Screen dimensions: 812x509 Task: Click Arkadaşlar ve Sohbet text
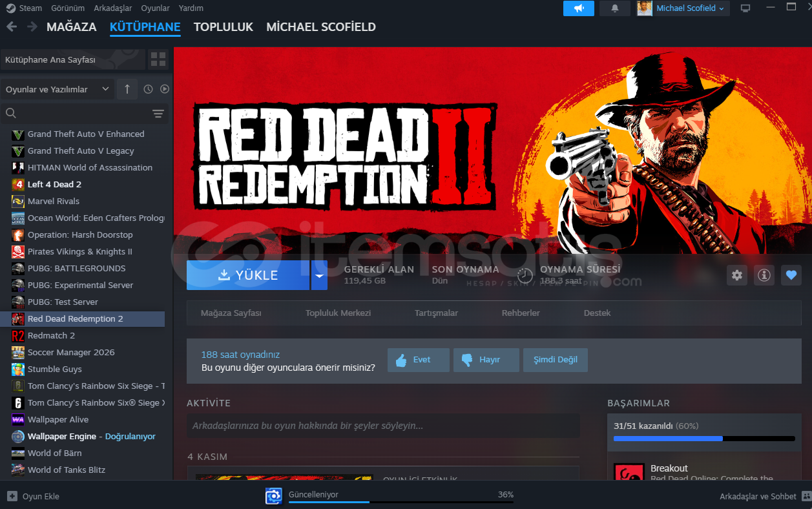coord(758,496)
